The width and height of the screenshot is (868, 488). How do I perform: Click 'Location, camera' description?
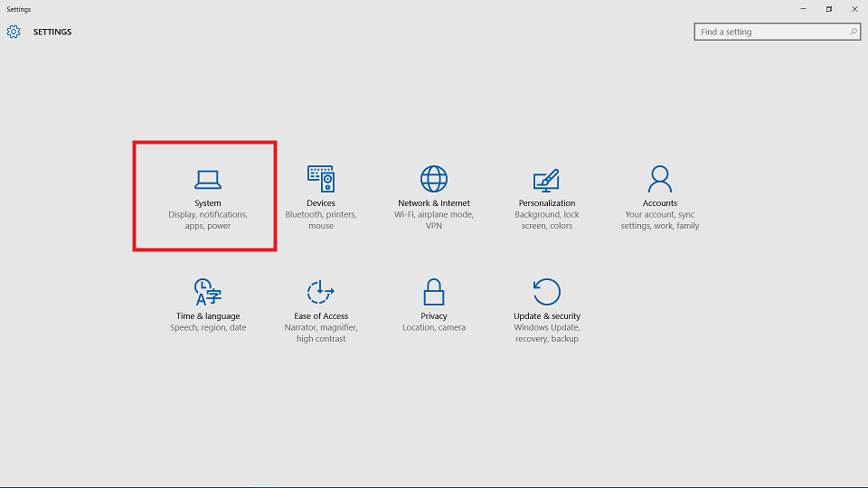[x=433, y=327]
